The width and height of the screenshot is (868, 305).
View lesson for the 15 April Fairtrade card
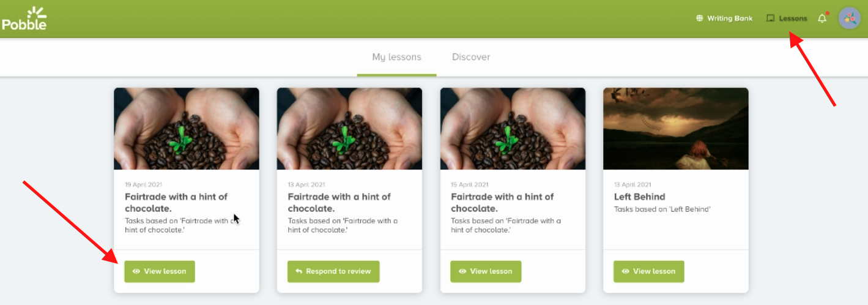[x=486, y=271]
